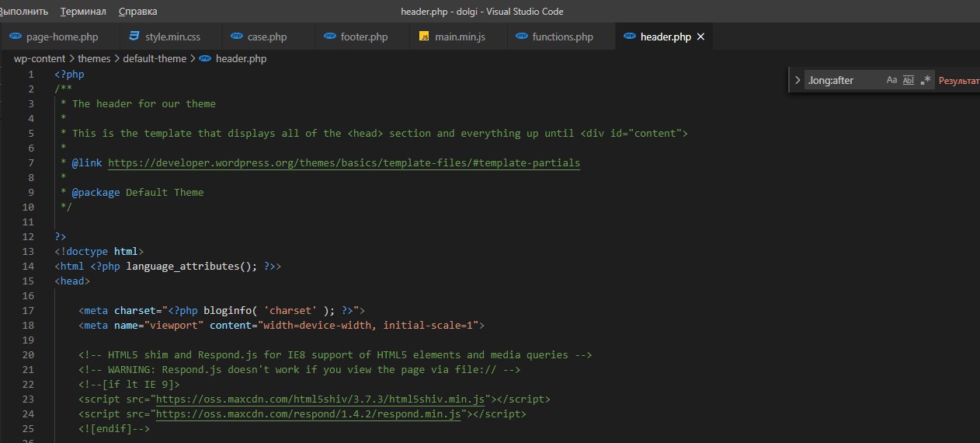Open the html5shiv.min.js URL link
Screen dimensions: 980x443
point(321,399)
